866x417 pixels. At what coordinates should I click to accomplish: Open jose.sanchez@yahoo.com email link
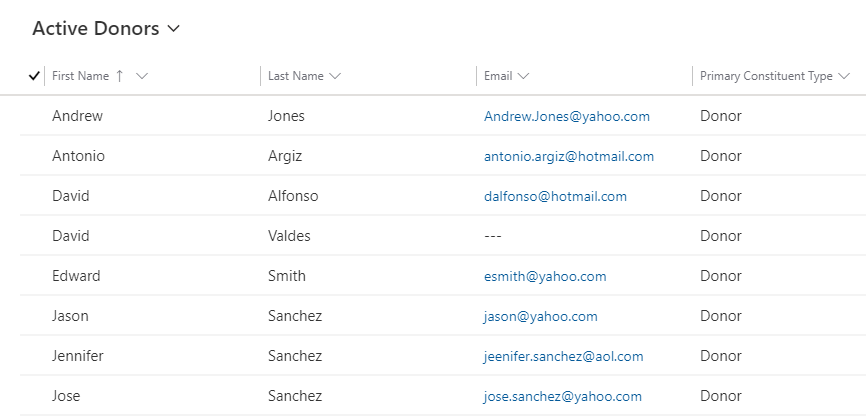[x=562, y=396]
